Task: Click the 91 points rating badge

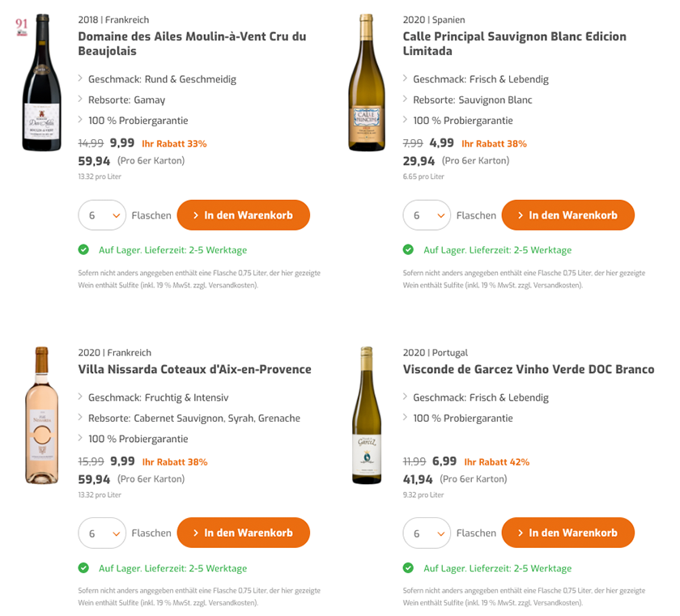Action: (22, 27)
